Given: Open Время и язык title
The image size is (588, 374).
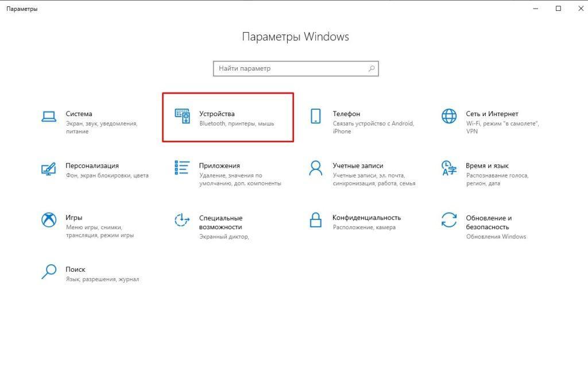Looking at the screenshot, I should tap(487, 166).
